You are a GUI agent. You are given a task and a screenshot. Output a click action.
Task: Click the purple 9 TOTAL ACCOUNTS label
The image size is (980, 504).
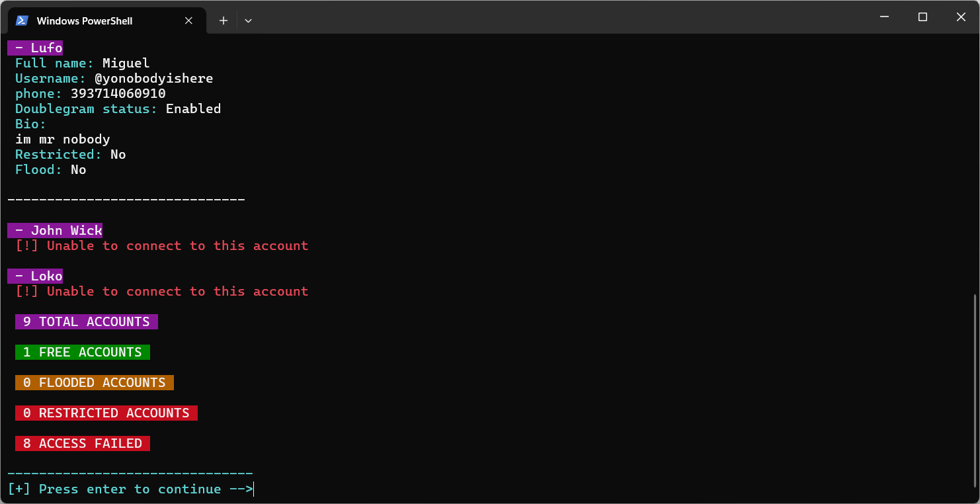[87, 322]
